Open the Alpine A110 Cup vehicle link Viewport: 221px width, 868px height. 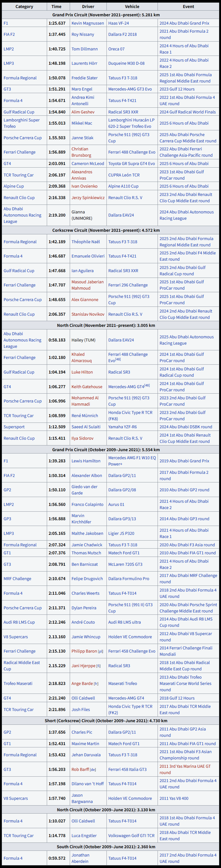pos(123,186)
